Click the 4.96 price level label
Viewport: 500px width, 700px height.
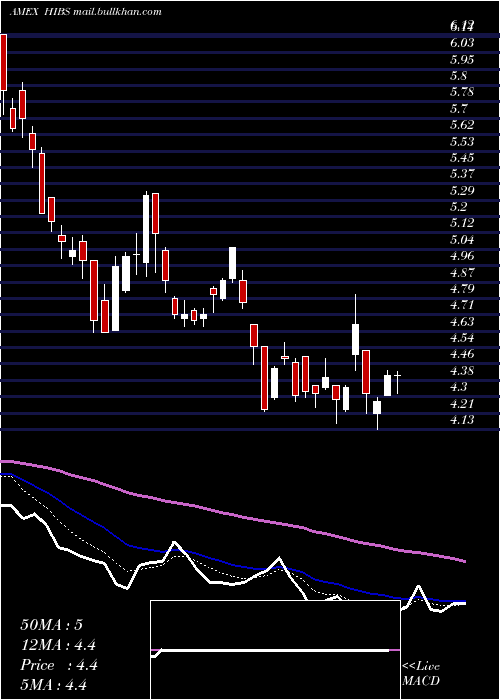tap(462, 256)
